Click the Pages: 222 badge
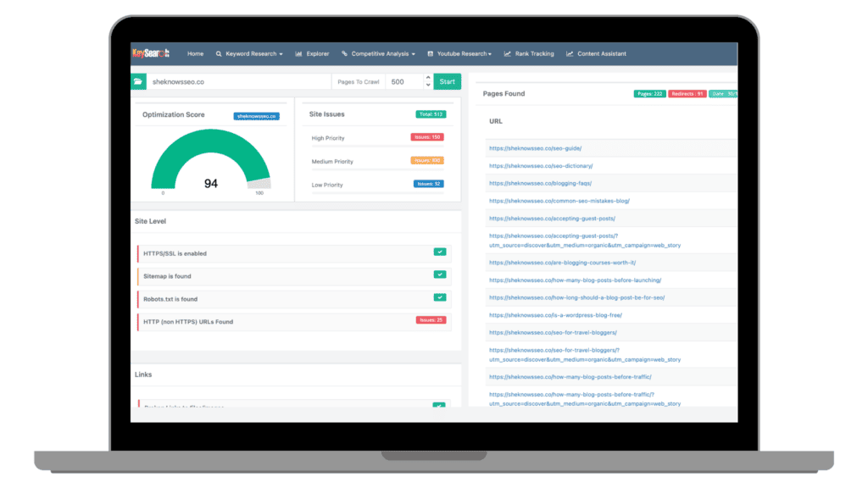This screenshot has width=868, height=488. (649, 93)
